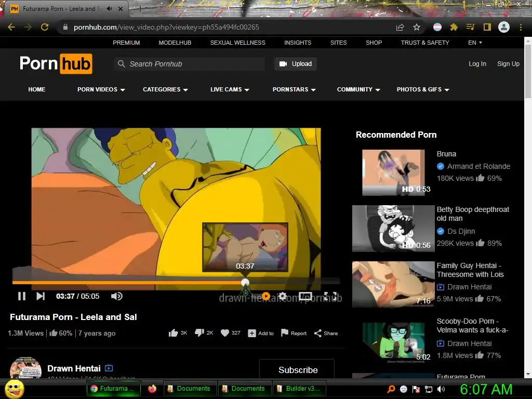Favorite the video with the heart icon
This screenshot has width=532, height=399.
224,333
